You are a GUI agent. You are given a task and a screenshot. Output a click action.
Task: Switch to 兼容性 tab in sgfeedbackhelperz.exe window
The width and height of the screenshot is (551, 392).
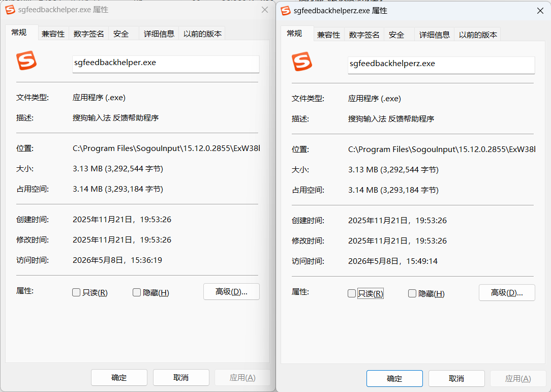[328, 35]
